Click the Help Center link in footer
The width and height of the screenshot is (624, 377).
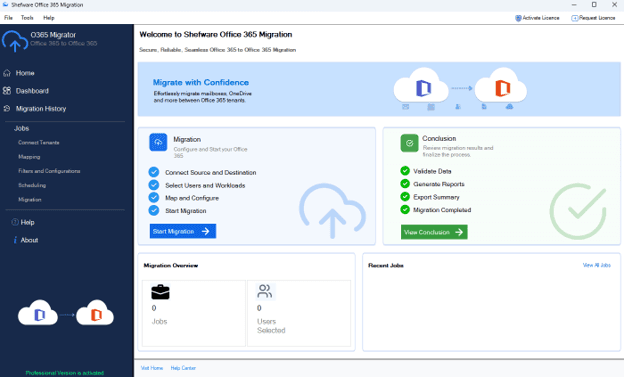point(183,368)
